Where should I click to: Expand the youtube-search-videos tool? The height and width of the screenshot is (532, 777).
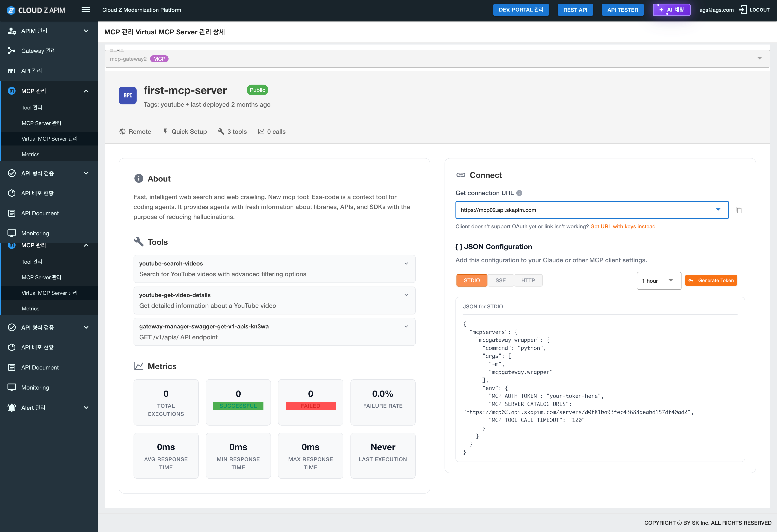(x=406, y=263)
